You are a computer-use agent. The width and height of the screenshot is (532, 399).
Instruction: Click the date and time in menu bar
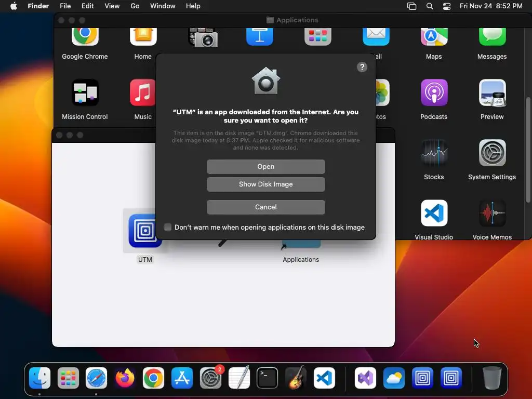(x=491, y=6)
